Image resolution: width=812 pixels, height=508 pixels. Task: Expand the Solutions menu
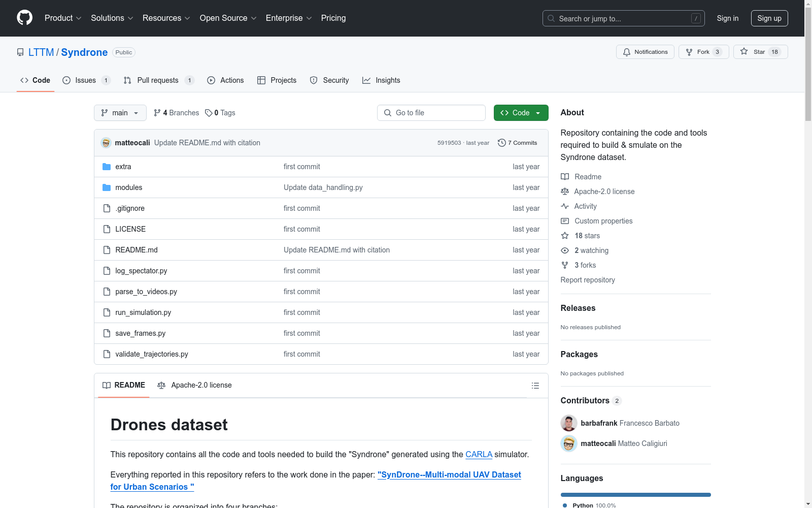click(112, 18)
